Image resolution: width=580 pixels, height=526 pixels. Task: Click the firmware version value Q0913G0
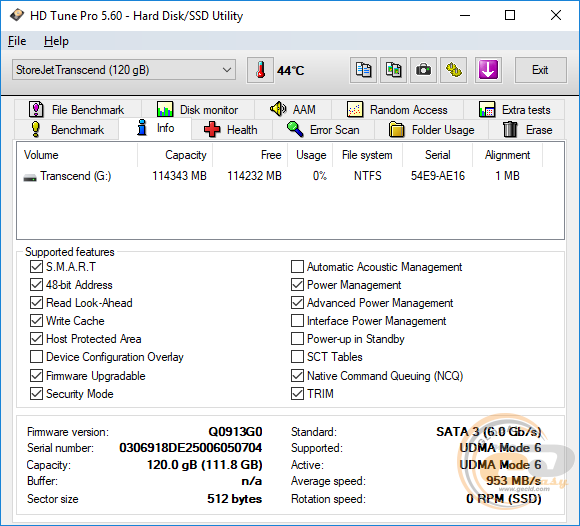tap(235, 432)
